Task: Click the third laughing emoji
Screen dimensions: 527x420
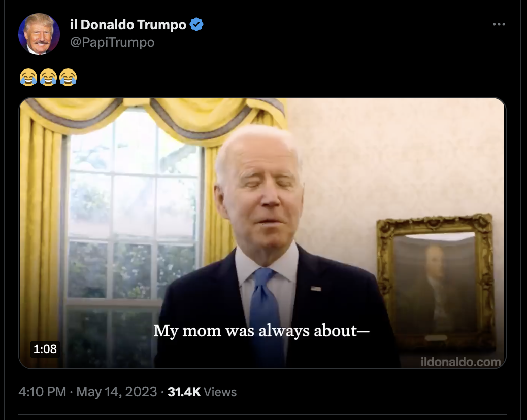Action: point(68,78)
